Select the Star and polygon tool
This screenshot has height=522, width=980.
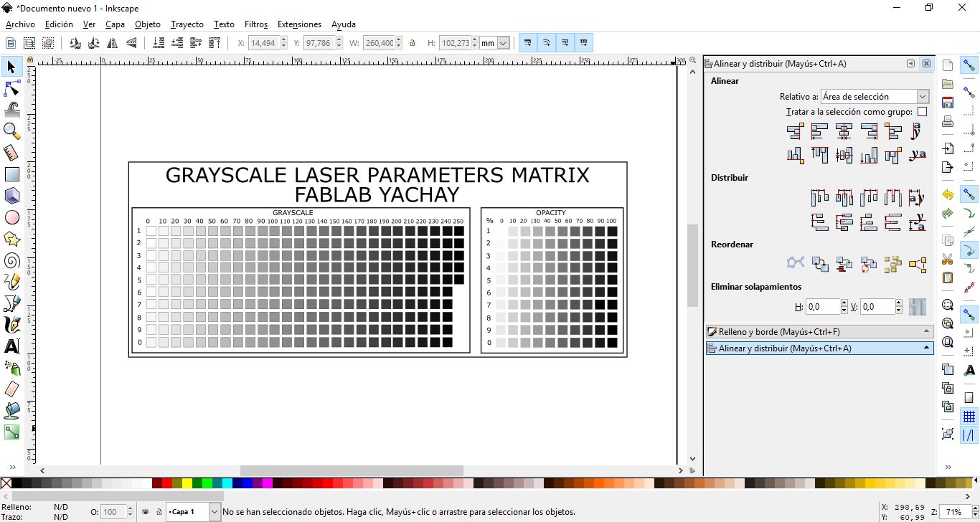11,239
